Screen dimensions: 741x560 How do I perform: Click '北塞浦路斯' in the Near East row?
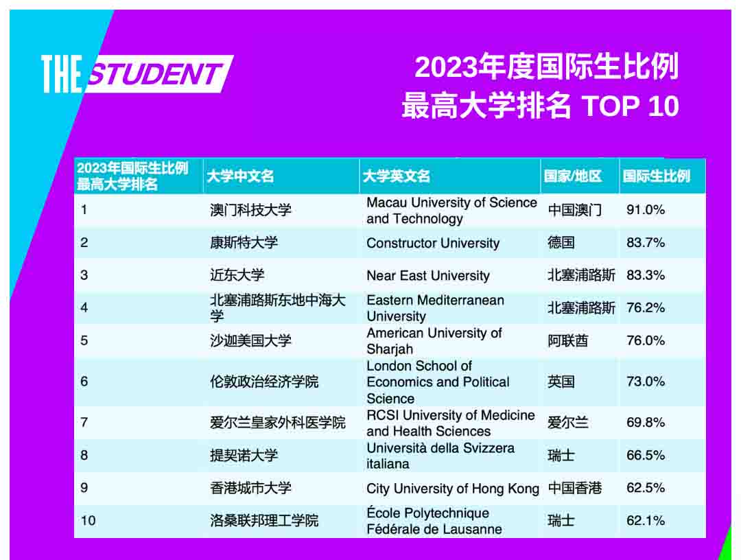[581, 275]
